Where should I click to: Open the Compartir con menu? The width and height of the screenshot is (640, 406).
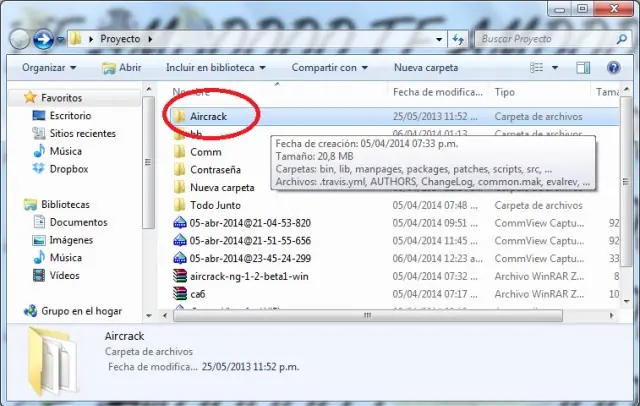click(329, 68)
